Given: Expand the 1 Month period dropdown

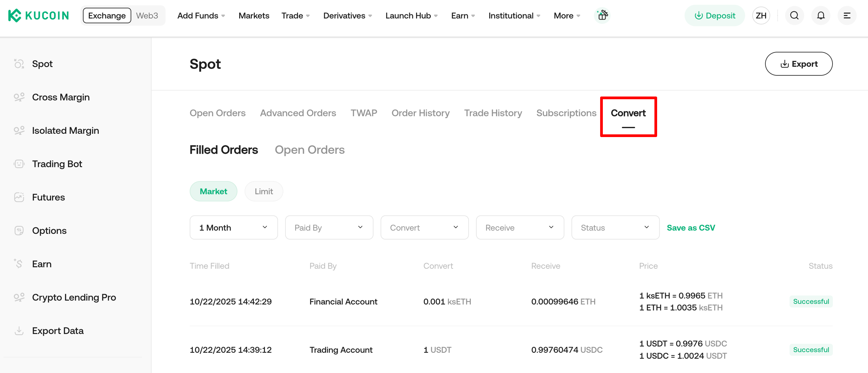Looking at the screenshot, I should tap(234, 228).
